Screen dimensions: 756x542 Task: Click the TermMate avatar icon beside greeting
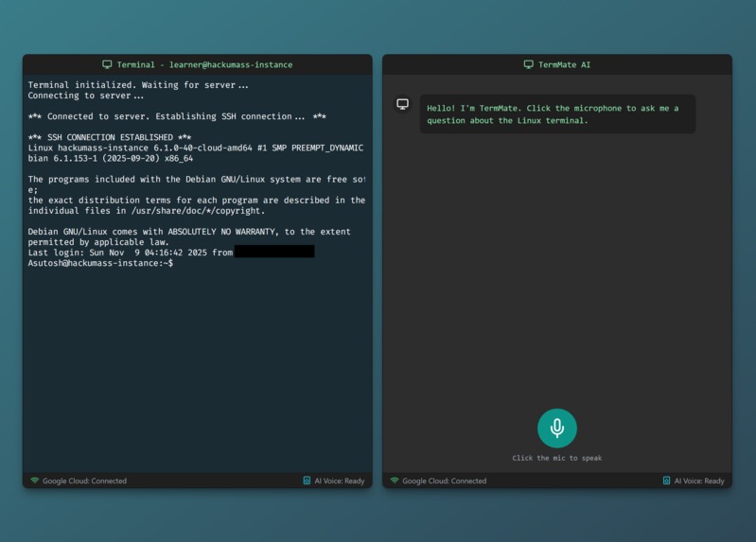coord(402,104)
